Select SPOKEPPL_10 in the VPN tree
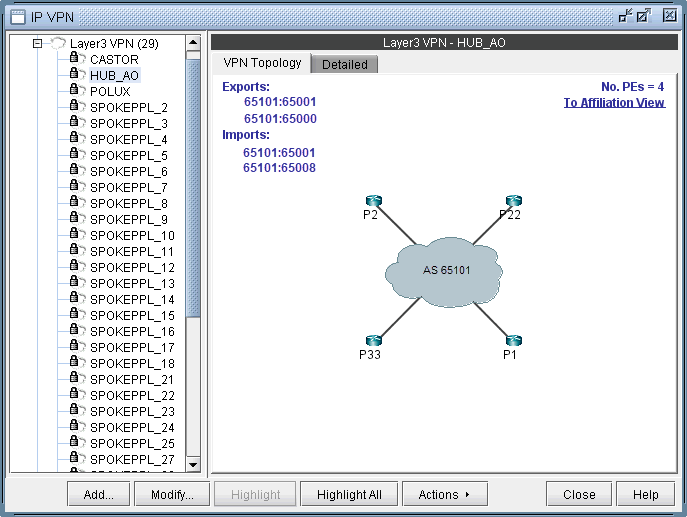The width and height of the screenshot is (687, 517). pyautogui.click(x=132, y=235)
